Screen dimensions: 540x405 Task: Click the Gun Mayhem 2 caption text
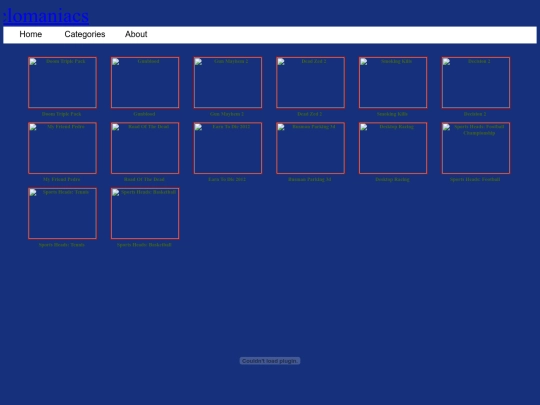point(227,114)
